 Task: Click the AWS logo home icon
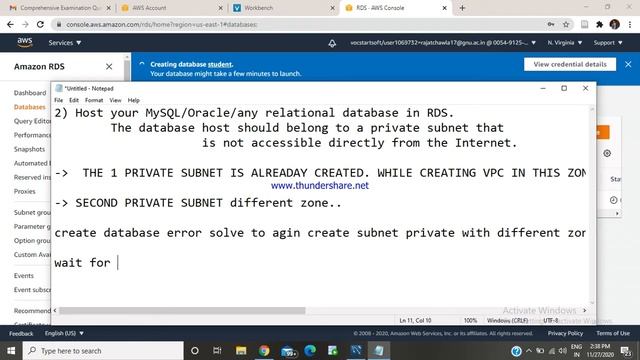coord(24,42)
